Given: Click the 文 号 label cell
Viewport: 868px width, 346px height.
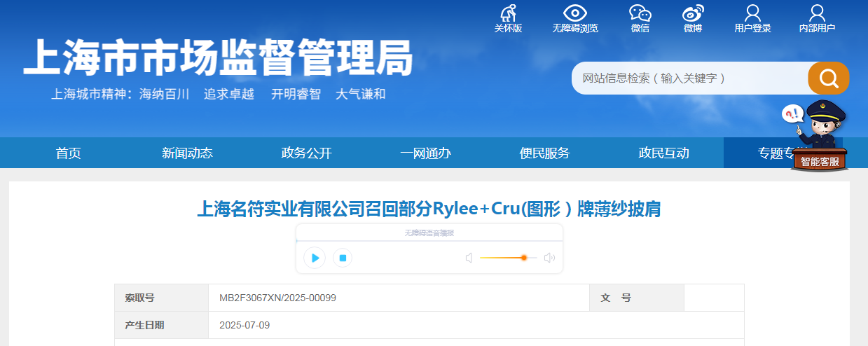Looking at the screenshot, I should click(x=637, y=298).
